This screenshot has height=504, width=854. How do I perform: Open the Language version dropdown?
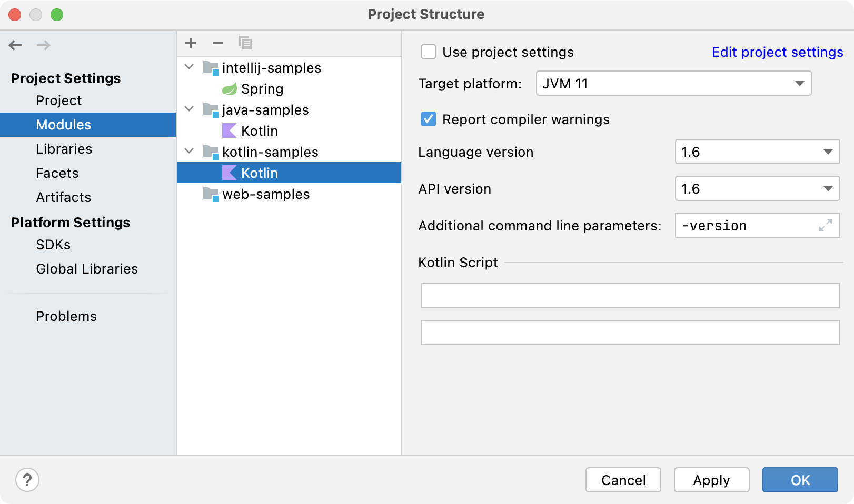coord(757,152)
